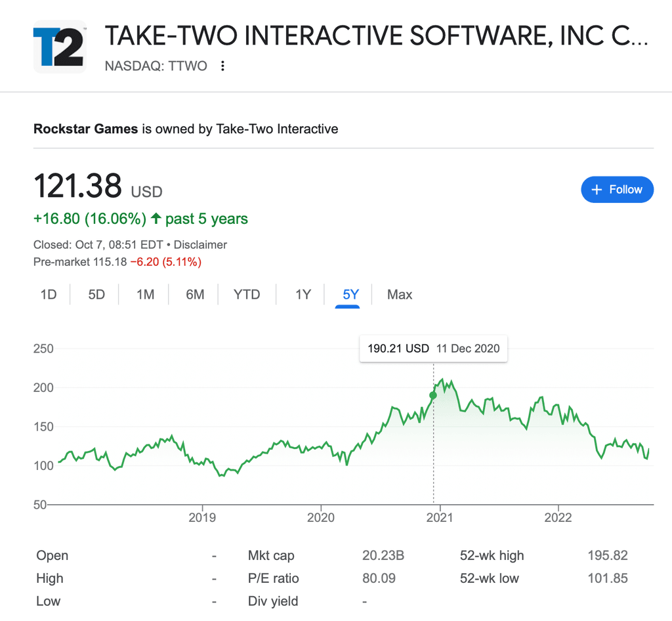
Task: Click the P/E ratio label
Action: tap(273, 578)
